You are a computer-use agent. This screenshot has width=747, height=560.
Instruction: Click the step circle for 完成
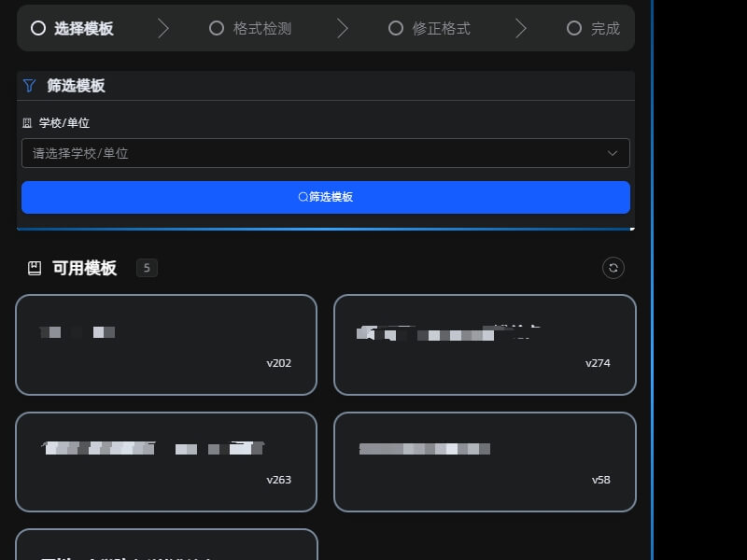[574, 28]
